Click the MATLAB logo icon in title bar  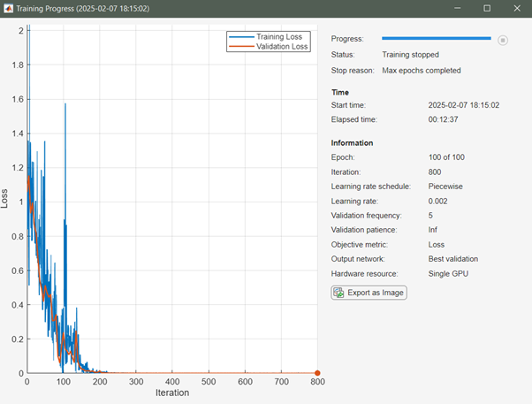pos(8,8)
